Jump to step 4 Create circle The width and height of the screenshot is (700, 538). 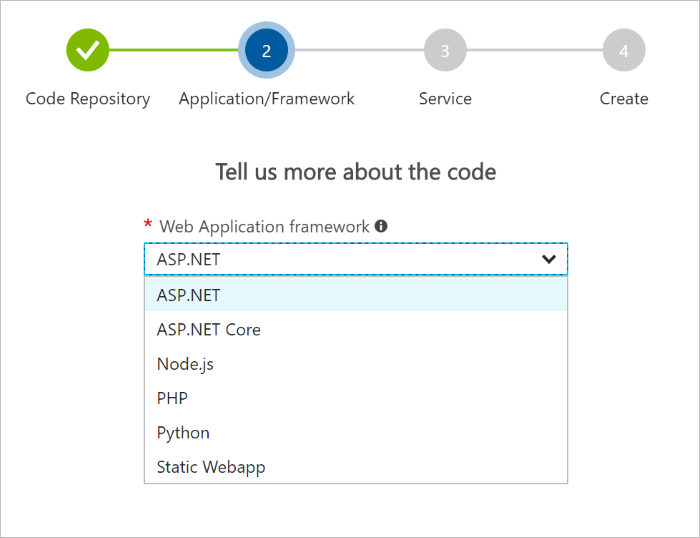pyautogui.click(x=624, y=50)
